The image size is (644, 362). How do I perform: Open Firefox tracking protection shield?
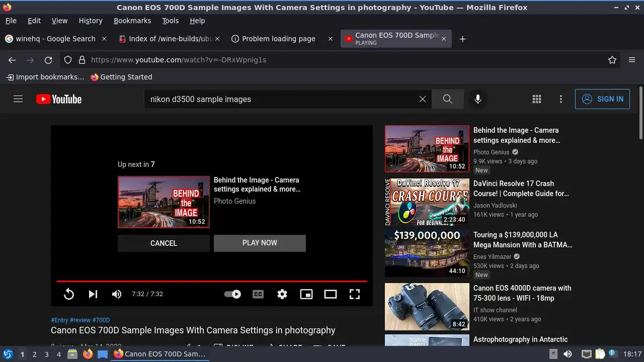coord(68,60)
